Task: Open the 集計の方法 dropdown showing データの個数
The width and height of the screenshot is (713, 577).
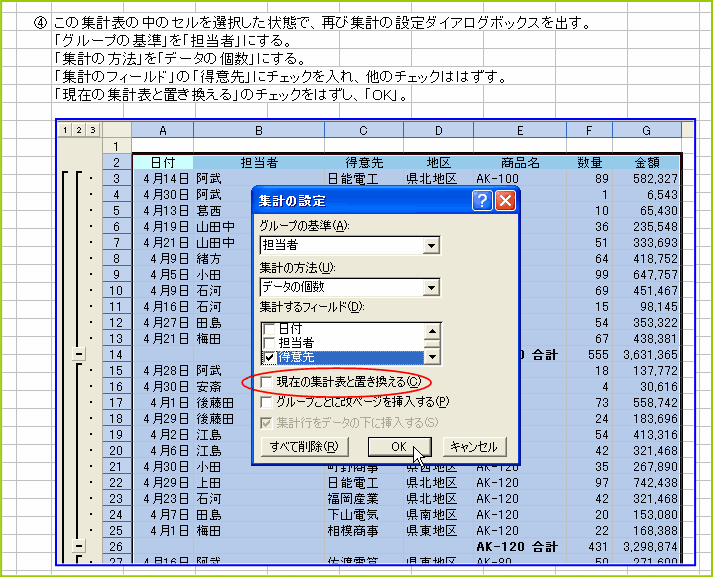Action: click(431, 287)
